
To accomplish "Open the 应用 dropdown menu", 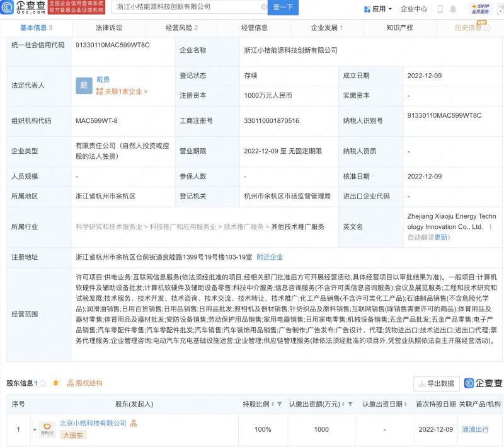I will point(377,9).
